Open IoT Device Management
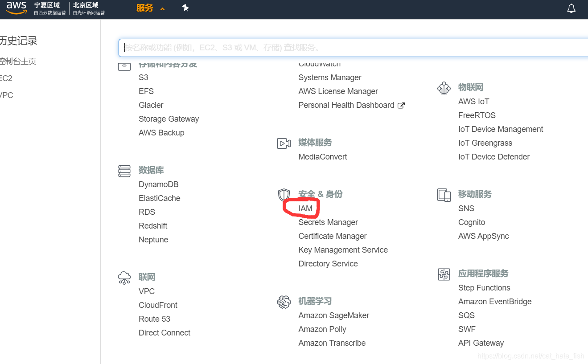 tap(501, 129)
